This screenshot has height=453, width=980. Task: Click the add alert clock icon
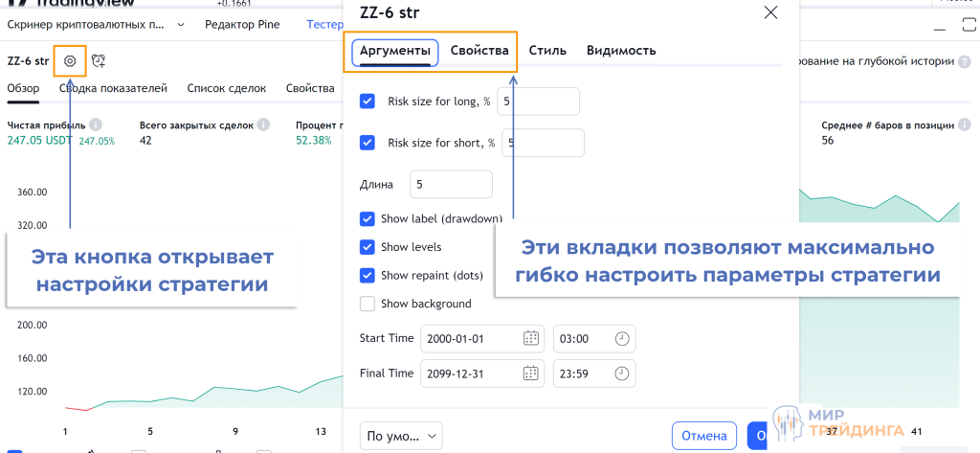(99, 61)
